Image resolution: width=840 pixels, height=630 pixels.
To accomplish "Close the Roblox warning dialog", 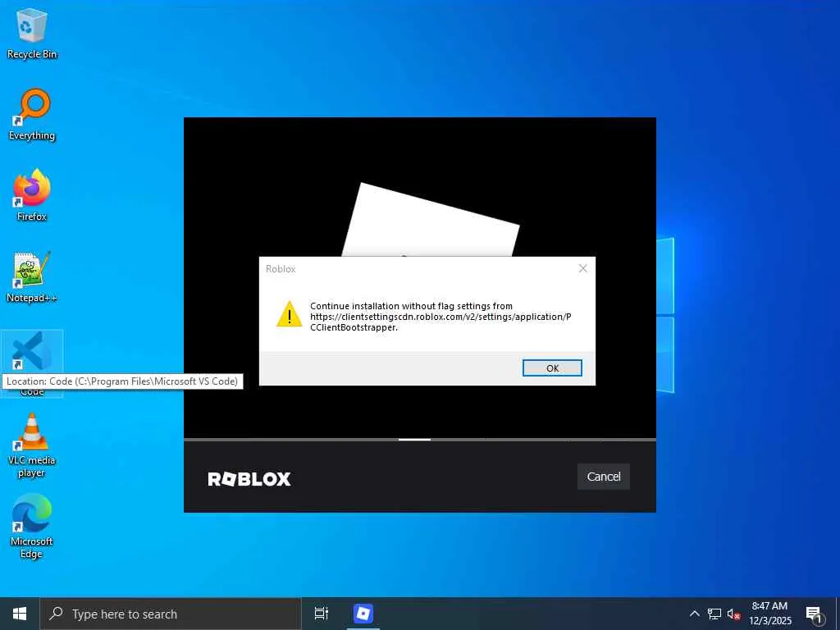I will [583, 268].
